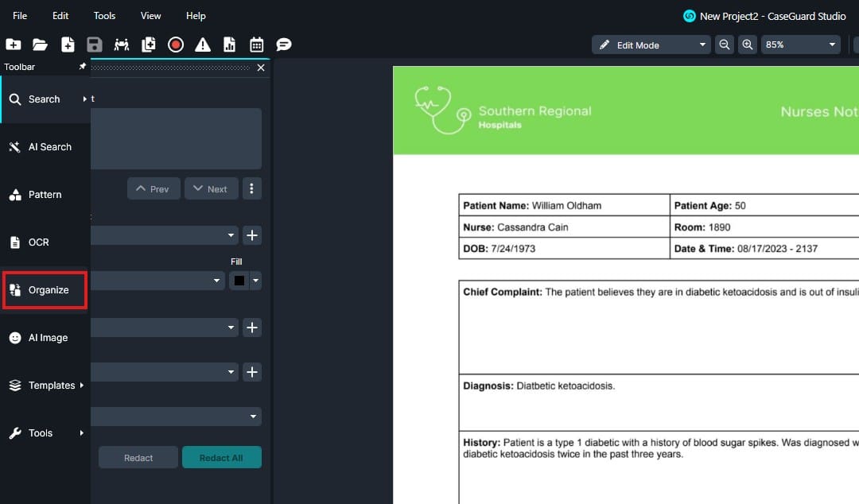The image size is (859, 504).
Task: Open the View menu
Action: (150, 16)
